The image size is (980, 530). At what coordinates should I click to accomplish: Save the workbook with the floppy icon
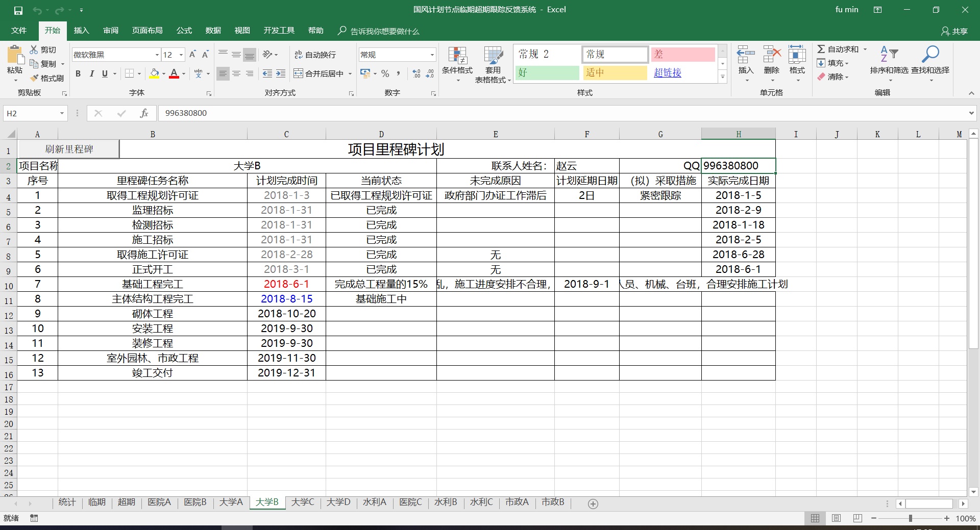click(x=18, y=10)
